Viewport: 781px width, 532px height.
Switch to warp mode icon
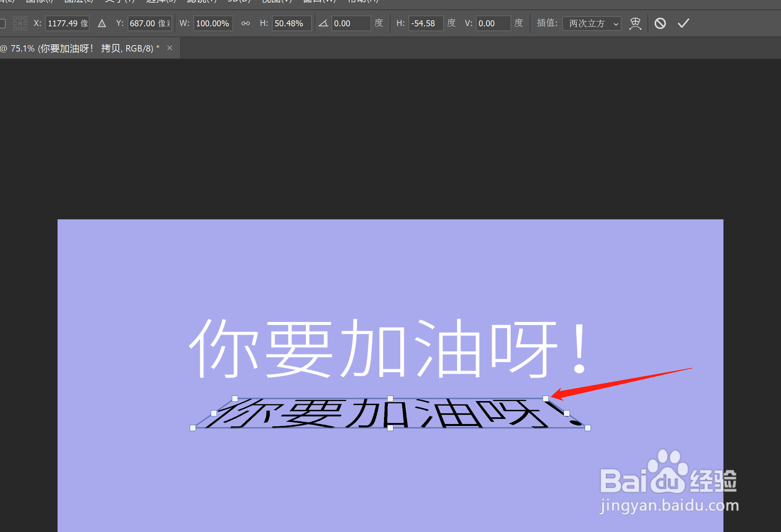coord(635,23)
